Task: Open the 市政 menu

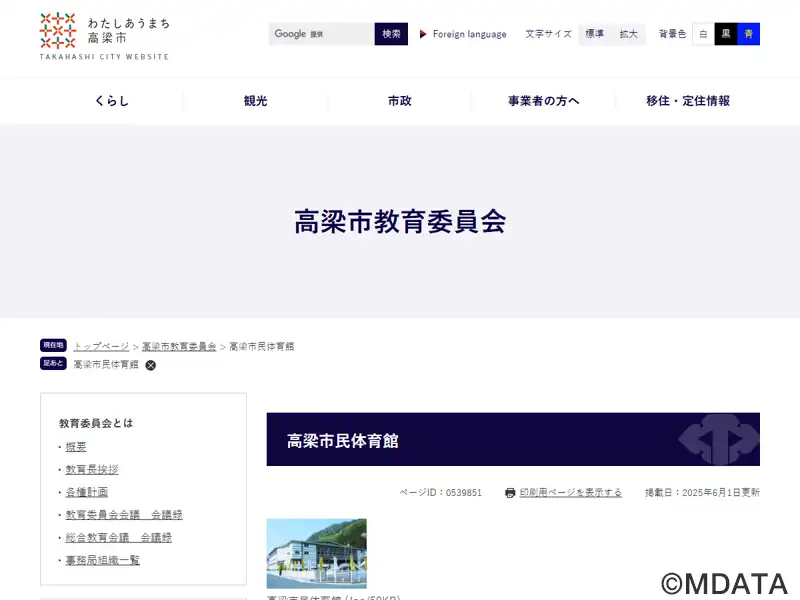Action: point(400,101)
